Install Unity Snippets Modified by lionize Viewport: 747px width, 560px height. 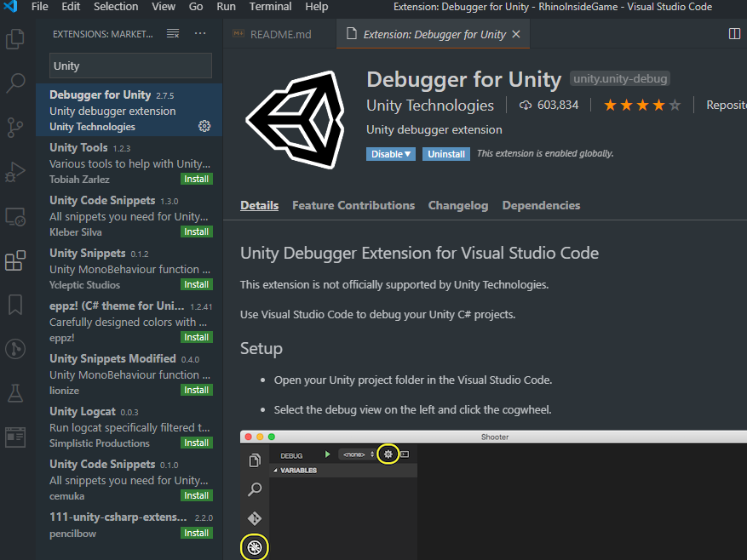tap(196, 391)
